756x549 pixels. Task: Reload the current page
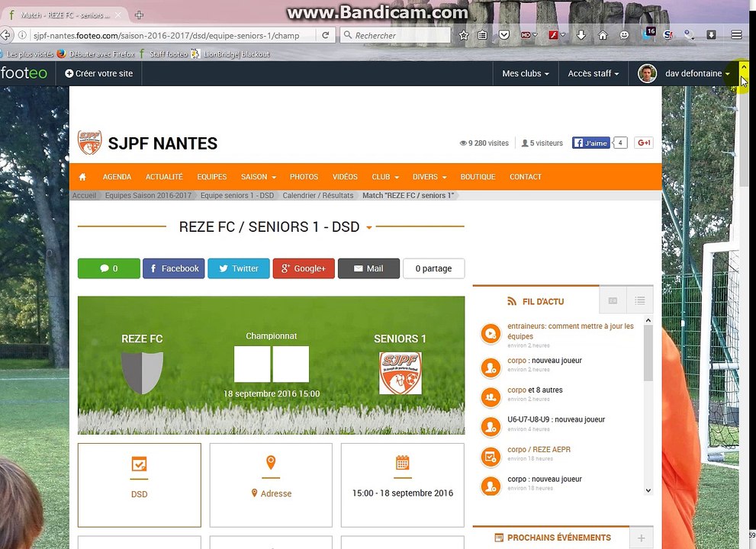click(326, 35)
